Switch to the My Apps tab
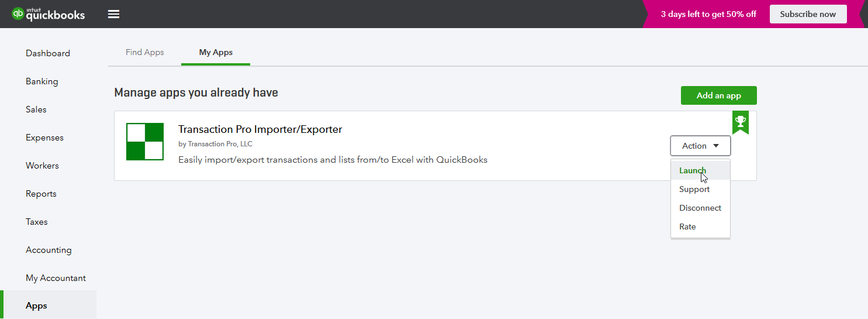The height and width of the screenshot is (319, 868). (x=216, y=52)
